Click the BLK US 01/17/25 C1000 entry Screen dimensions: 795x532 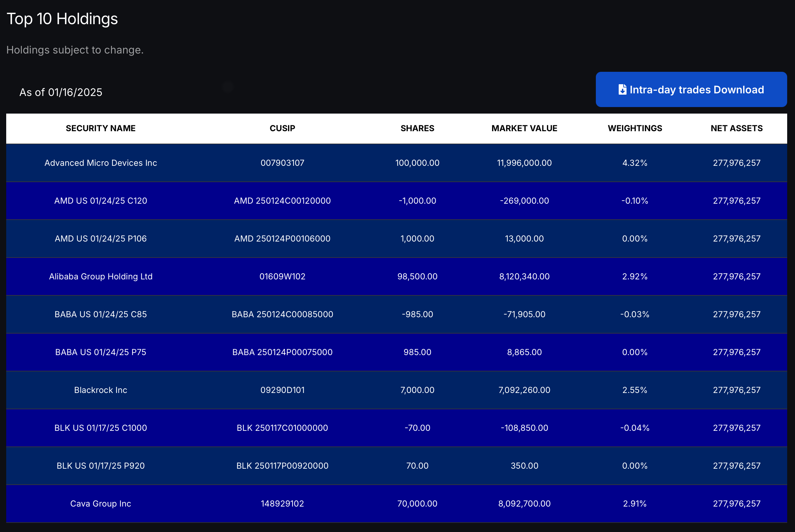click(101, 428)
